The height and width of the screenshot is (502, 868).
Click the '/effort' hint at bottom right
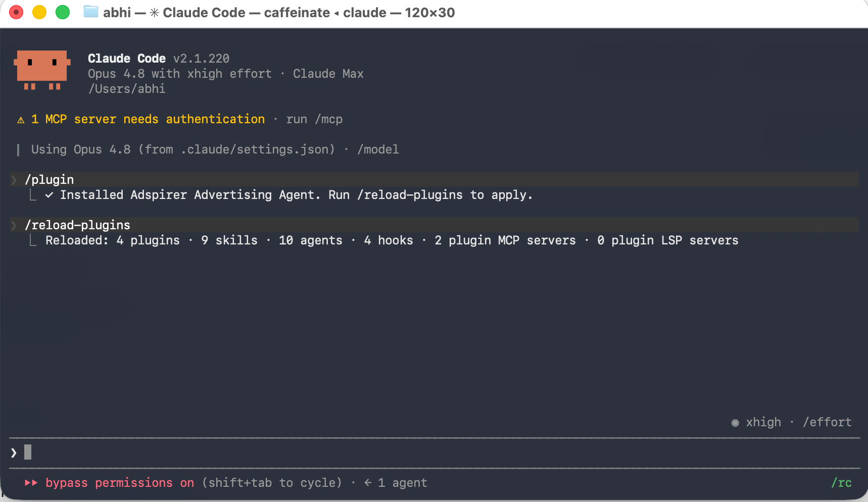tap(828, 422)
